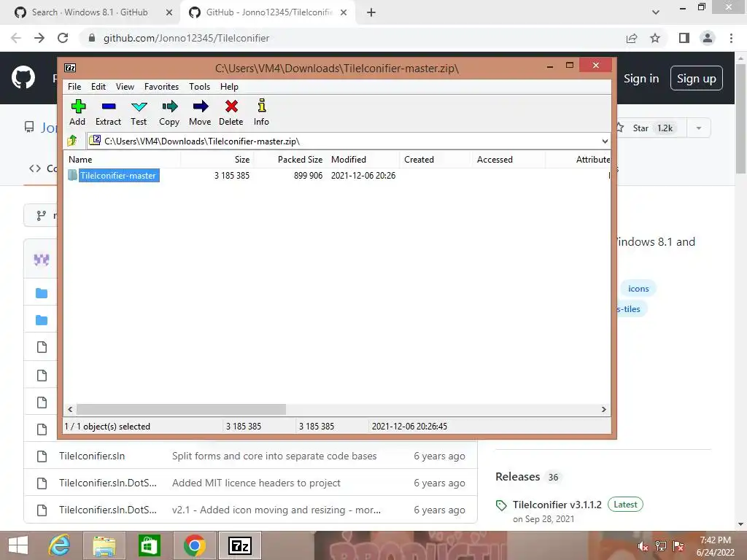Open TileIconifier.sln file link

[x=92, y=456]
